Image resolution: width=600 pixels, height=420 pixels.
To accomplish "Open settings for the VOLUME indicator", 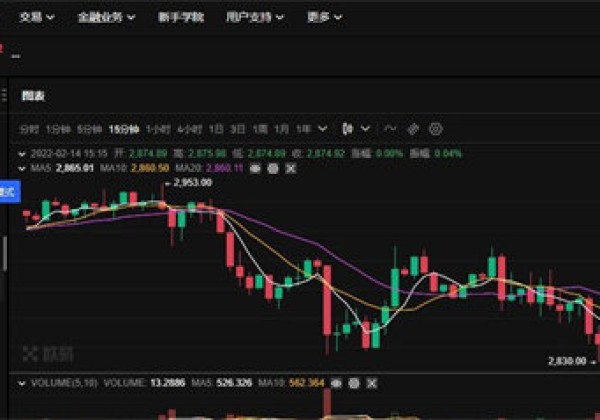I will (354, 383).
